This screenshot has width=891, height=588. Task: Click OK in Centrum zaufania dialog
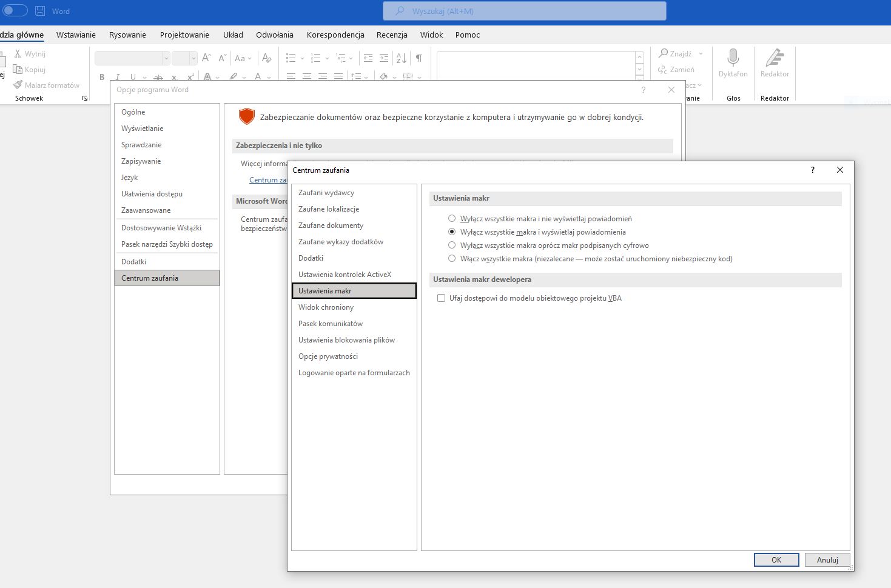776,560
